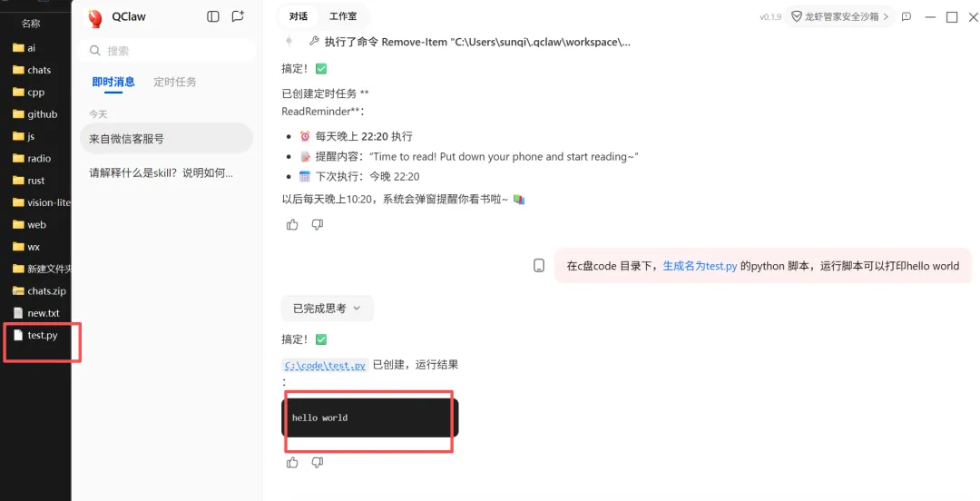Image resolution: width=980 pixels, height=501 pixels.
Task: Switch to the 定时任务 tab
Action: (x=175, y=82)
